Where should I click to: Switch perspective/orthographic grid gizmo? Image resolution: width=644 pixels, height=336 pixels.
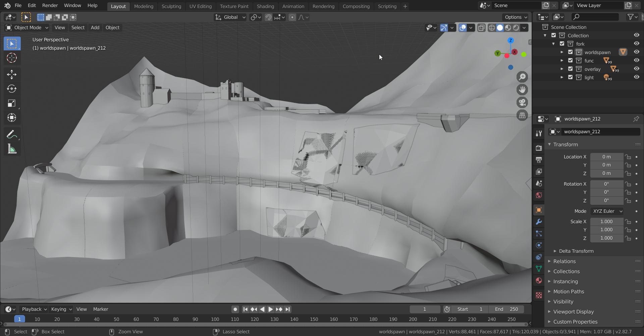pyautogui.click(x=522, y=115)
